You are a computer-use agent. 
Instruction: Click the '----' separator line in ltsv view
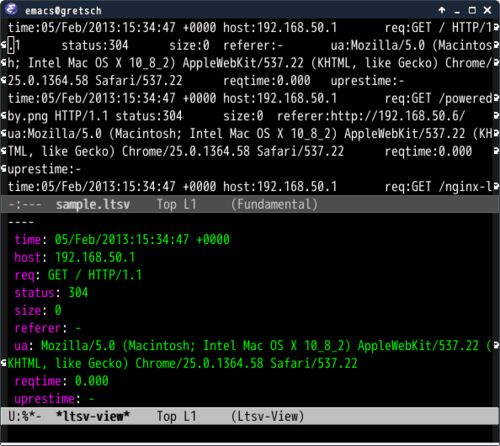pos(21,222)
